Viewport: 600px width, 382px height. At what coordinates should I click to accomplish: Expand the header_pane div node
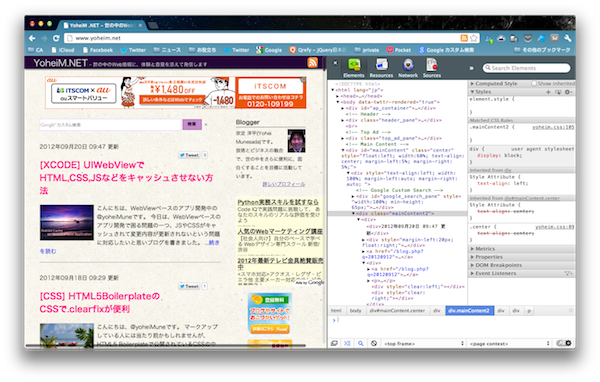(x=342, y=120)
